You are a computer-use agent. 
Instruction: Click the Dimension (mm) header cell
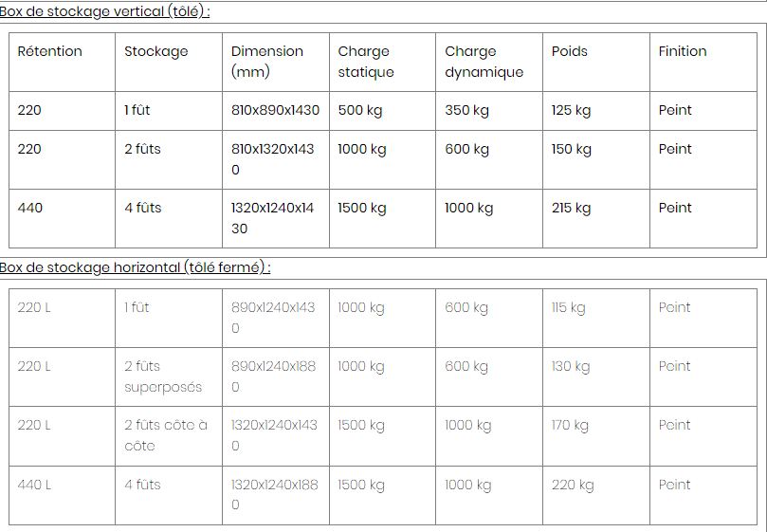click(x=267, y=62)
